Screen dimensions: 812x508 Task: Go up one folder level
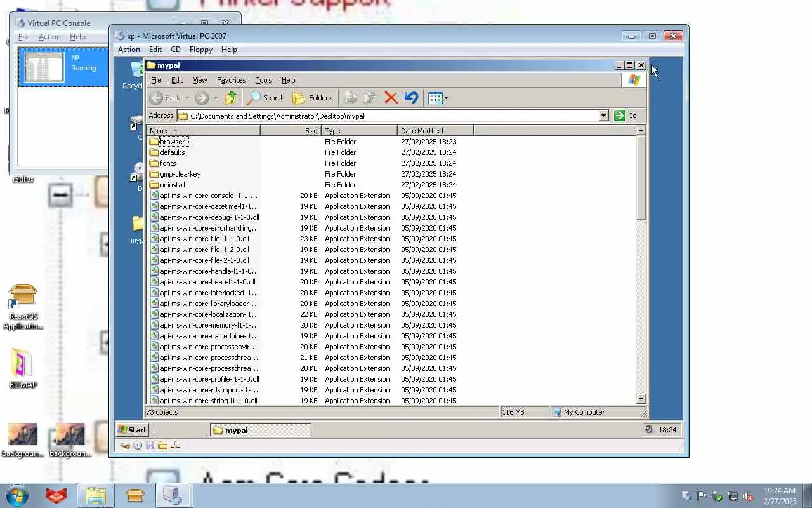[x=231, y=98]
